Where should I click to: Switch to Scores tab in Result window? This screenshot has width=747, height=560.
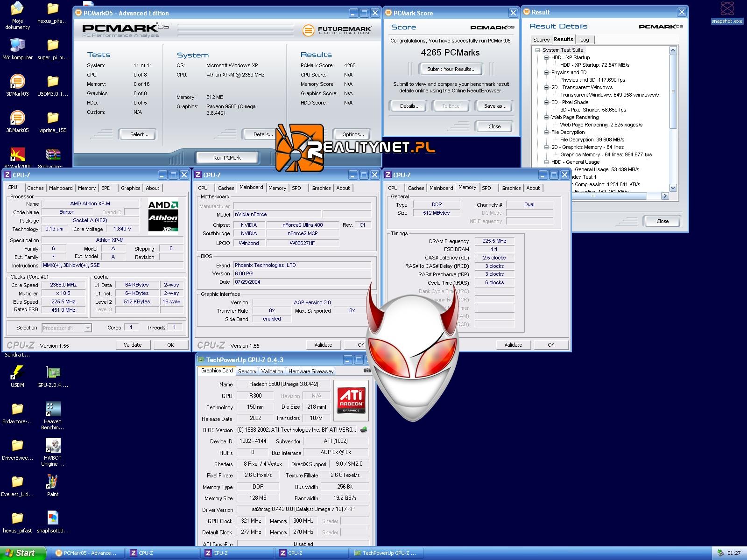coord(541,40)
